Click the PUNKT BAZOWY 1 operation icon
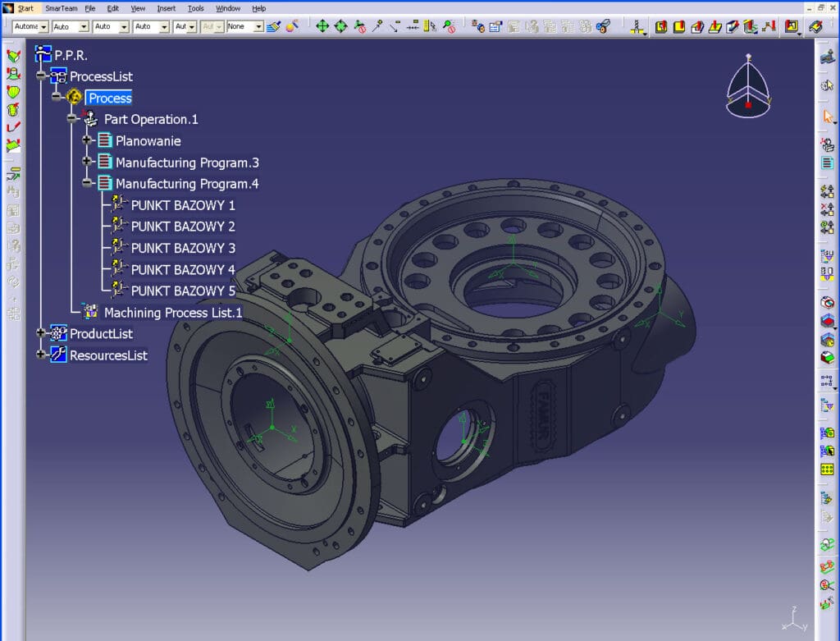Screen dimensions: 840x641 [119, 204]
